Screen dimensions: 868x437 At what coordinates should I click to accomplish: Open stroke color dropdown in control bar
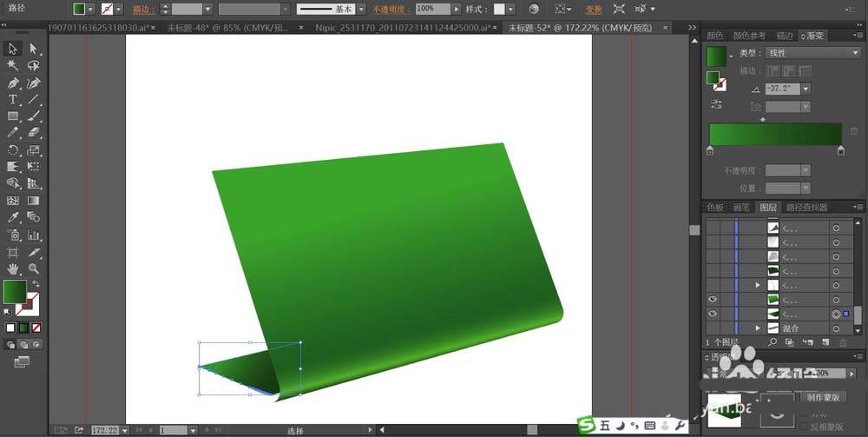coord(118,10)
